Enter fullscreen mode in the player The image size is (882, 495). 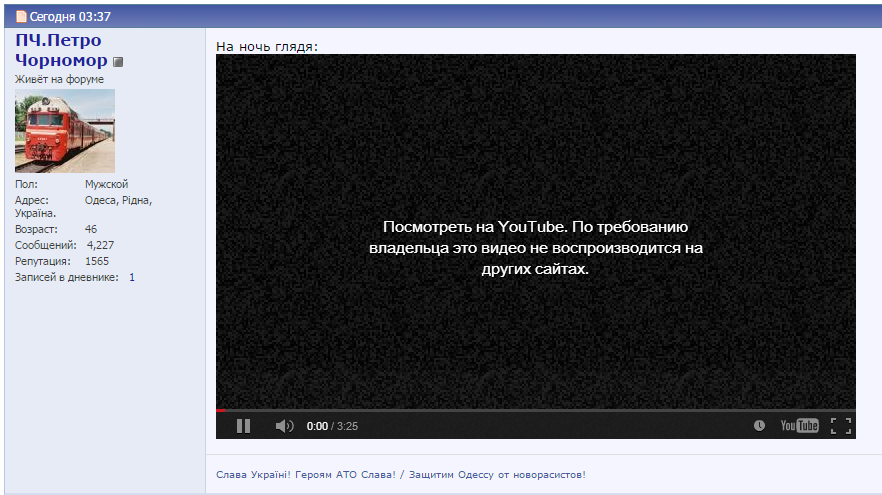(x=841, y=426)
